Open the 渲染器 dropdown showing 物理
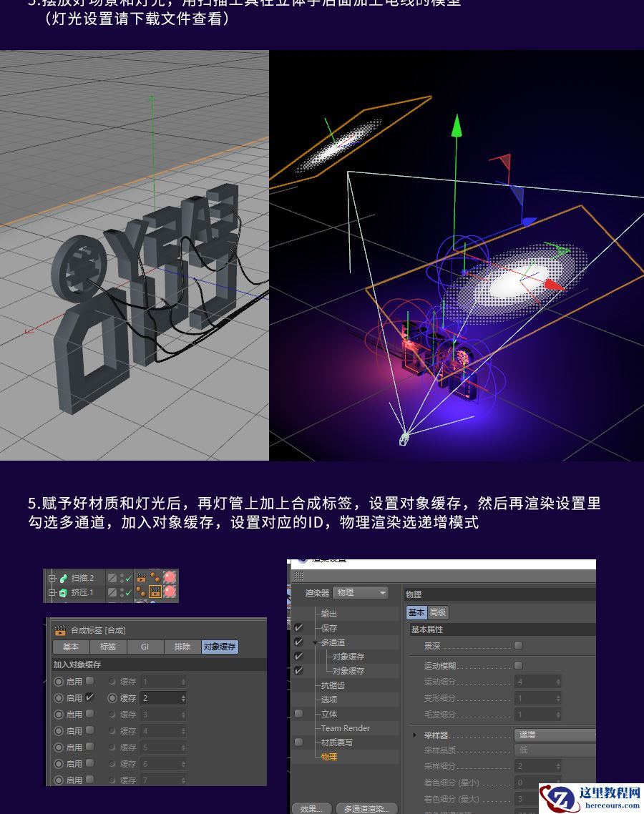This screenshot has height=814, width=644. (x=360, y=593)
